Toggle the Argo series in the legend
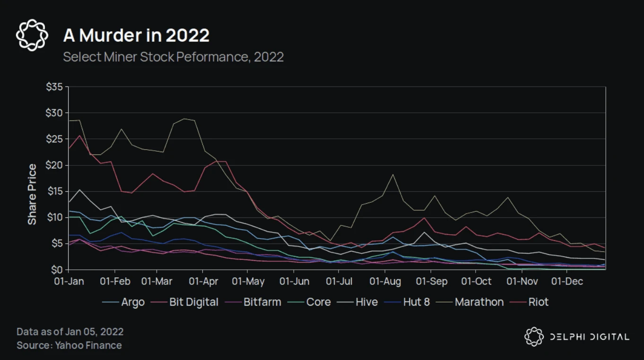Viewport: 644px width, 360px height. 133,302
